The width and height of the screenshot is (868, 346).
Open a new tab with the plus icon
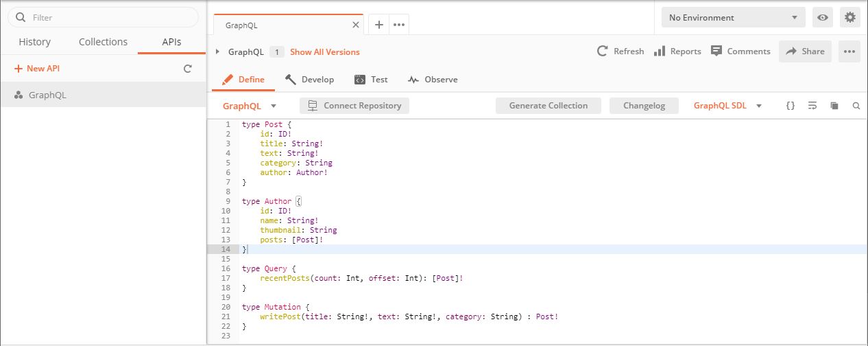coord(378,25)
